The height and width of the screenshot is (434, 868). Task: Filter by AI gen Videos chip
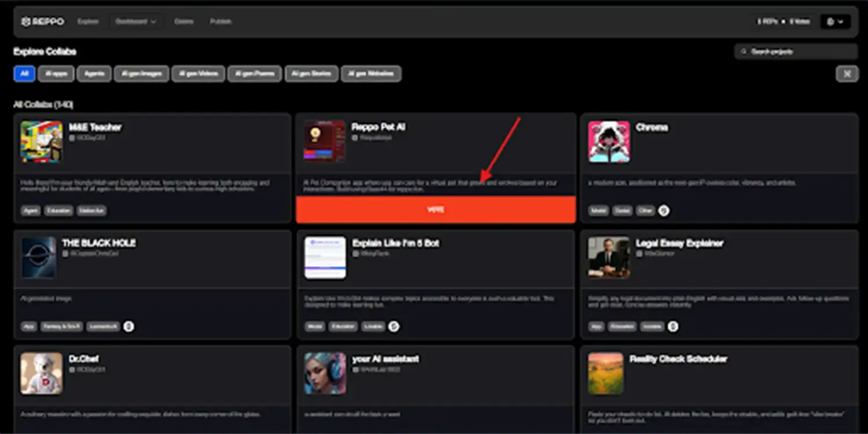tap(198, 74)
